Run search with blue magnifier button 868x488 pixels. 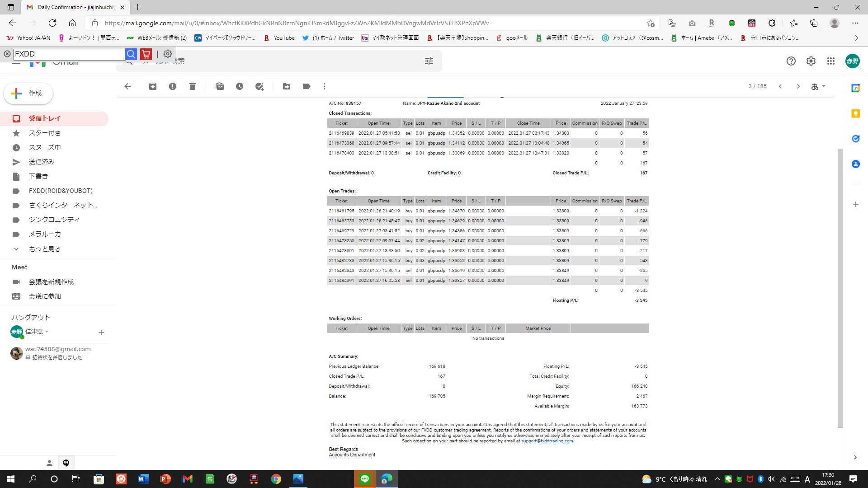131,54
